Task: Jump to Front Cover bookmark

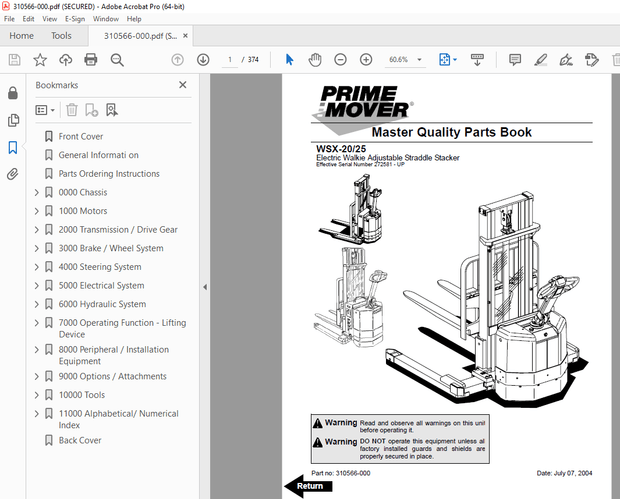Action: tap(81, 136)
